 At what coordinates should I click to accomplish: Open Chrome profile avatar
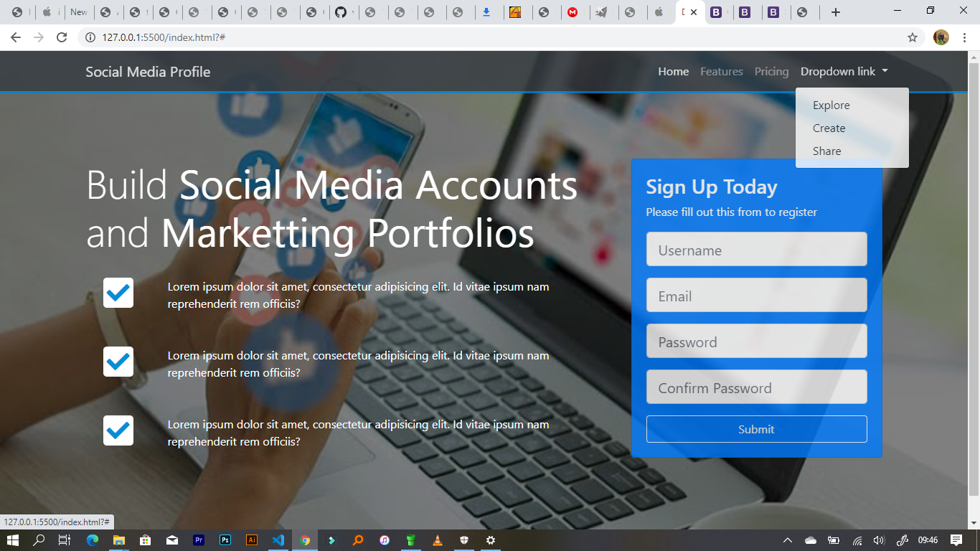tap(941, 37)
